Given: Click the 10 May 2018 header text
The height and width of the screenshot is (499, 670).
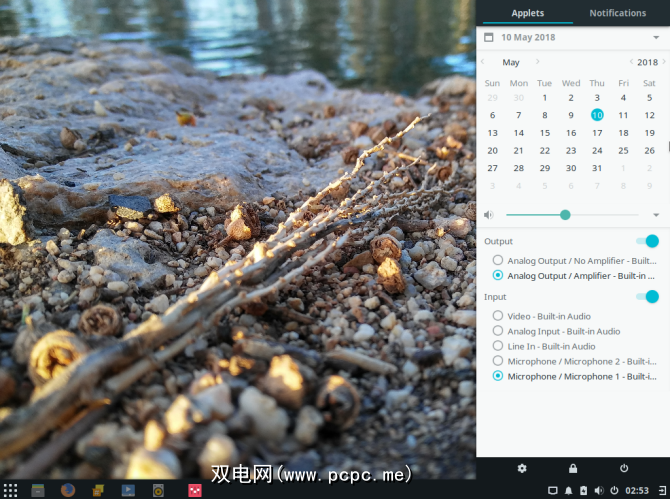Looking at the screenshot, I should click(x=528, y=37).
